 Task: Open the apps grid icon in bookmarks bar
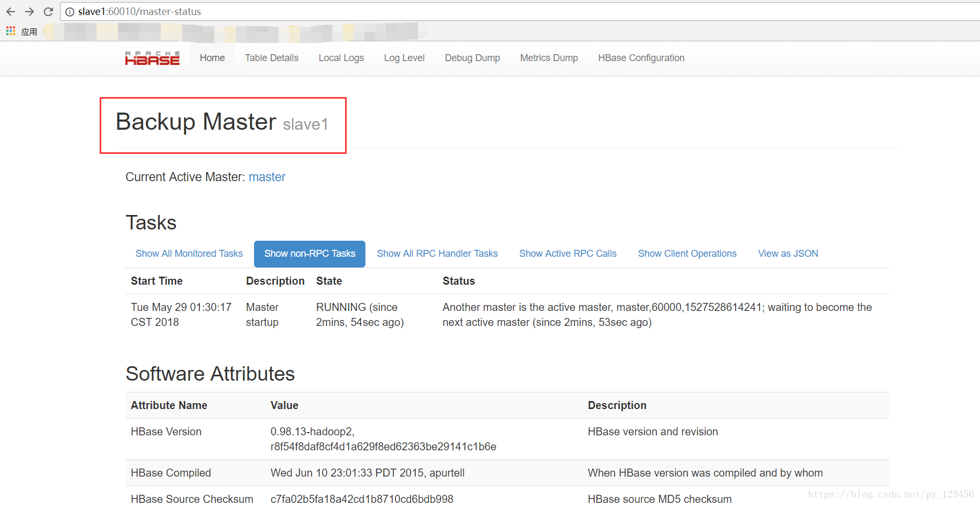click(x=11, y=32)
